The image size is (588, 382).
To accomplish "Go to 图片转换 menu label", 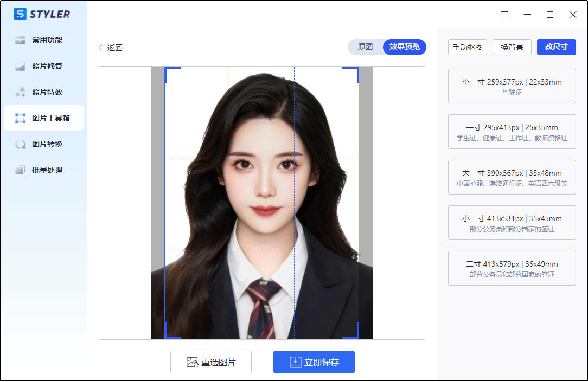I will point(47,144).
